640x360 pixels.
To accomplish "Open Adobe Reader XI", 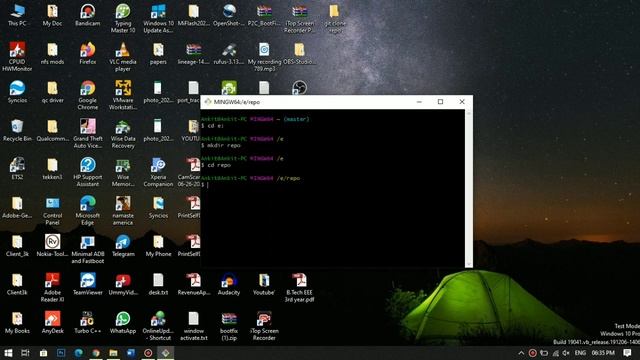I will coord(52,287).
